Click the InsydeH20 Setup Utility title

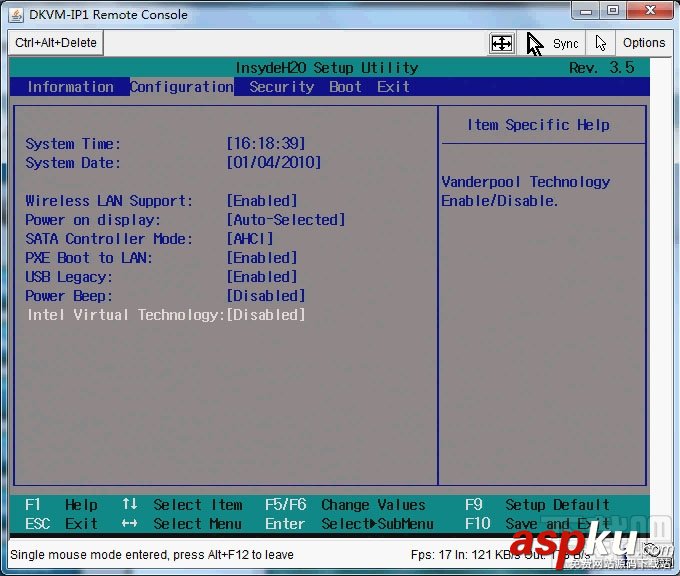(327, 68)
